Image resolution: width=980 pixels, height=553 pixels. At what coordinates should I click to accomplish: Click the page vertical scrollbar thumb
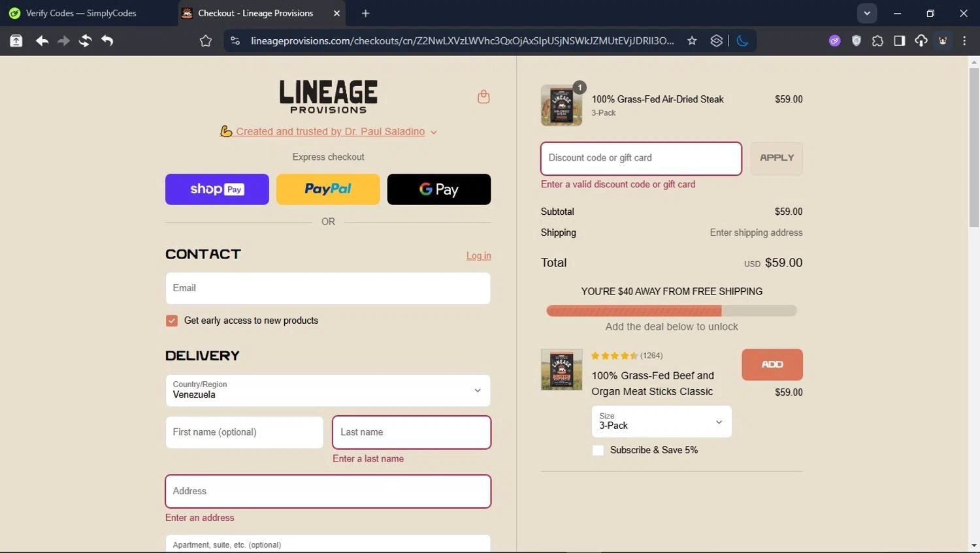(973, 147)
